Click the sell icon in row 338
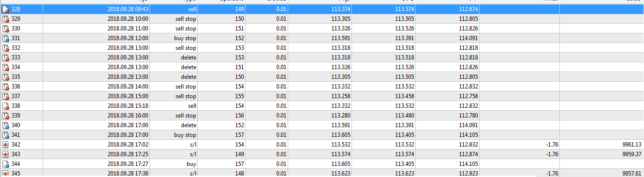Viewport: 644px width, 177px height. 6,106
